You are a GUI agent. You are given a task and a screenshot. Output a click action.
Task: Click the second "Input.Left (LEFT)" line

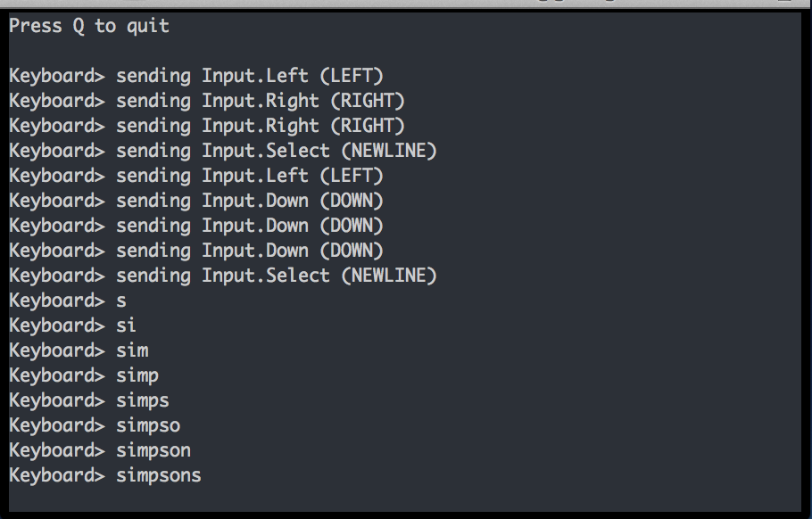point(196,176)
